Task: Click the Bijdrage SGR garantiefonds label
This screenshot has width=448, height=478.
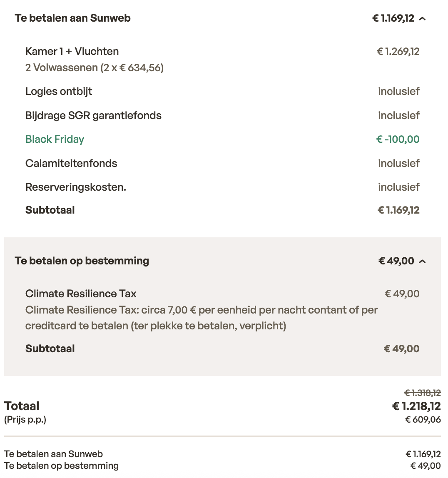Action: 93,115
